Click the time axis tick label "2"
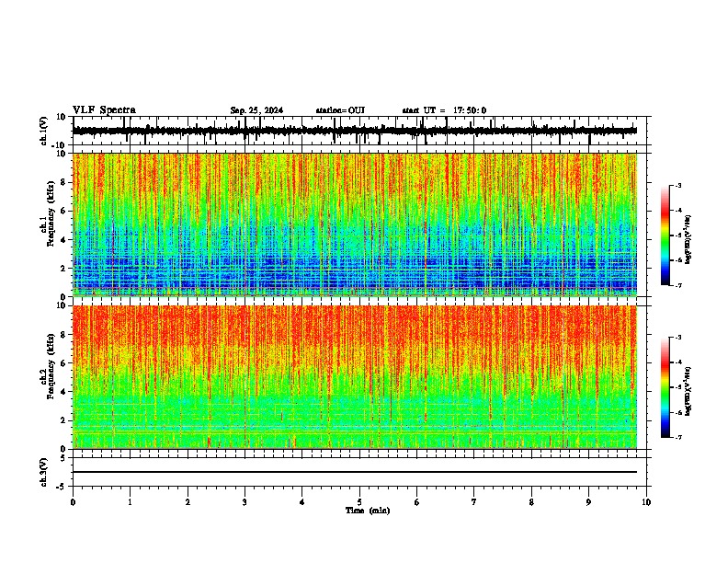This screenshot has width=728, height=563. [x=188, y=502]
